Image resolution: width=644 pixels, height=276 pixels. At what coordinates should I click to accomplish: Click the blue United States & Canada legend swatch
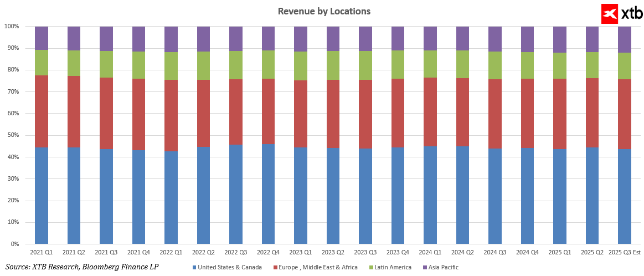coord(194,268)
